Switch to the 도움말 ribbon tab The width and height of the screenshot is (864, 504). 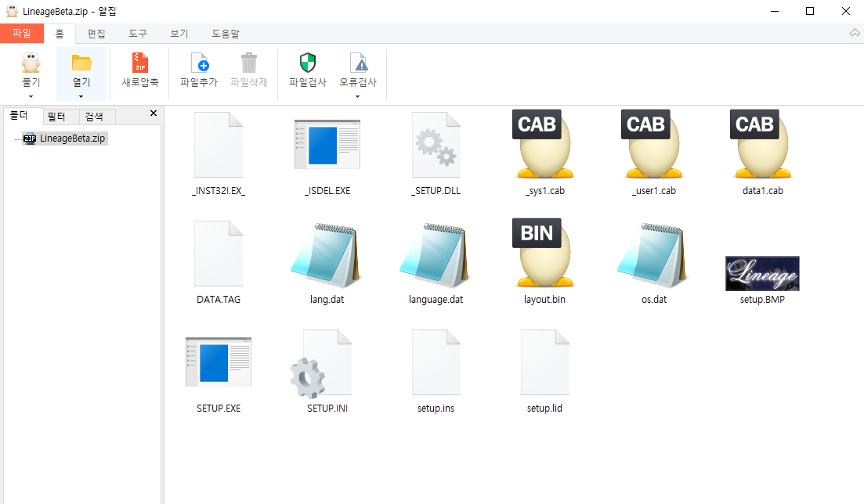[x=226, y=34]
